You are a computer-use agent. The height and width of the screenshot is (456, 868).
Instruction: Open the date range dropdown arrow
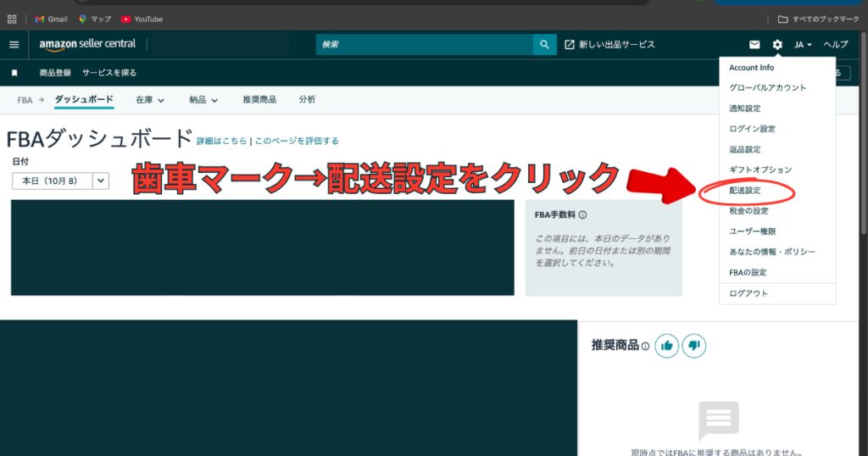coord(101,181)
